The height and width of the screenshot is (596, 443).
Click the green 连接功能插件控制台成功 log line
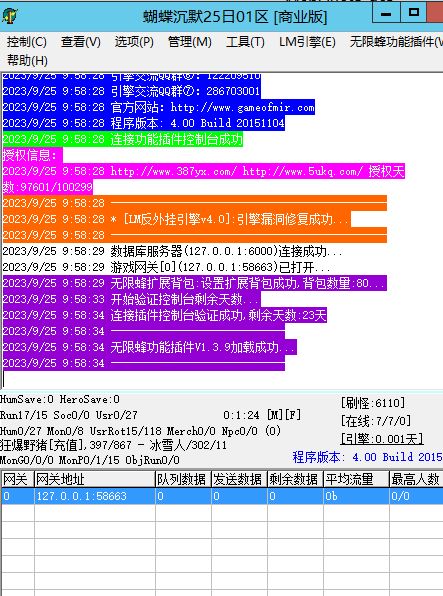coord(122,139)
